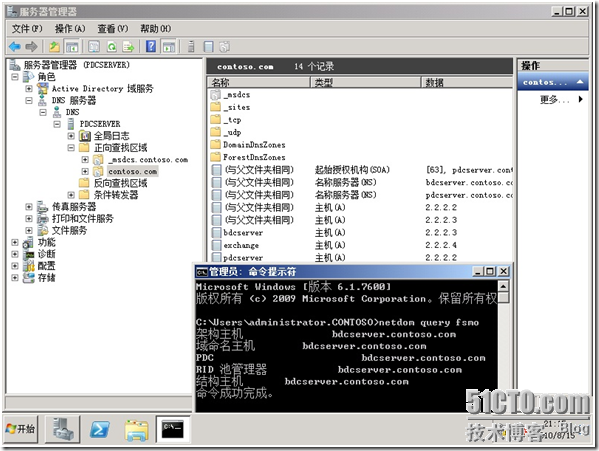599x451 pixels.
Task: Collapse the contos... actions section
Action: pyautogui.click(x=580, y=82)
